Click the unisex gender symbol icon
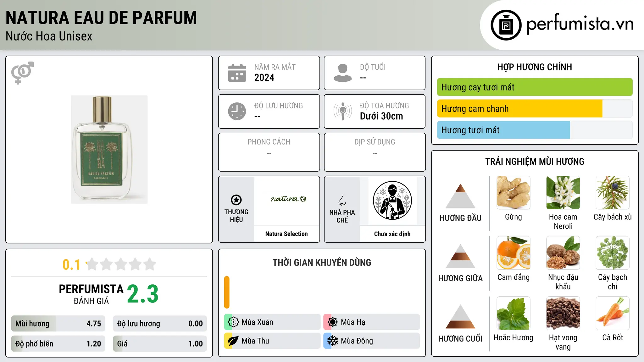644x362 pixels. [x=22, y=73]
